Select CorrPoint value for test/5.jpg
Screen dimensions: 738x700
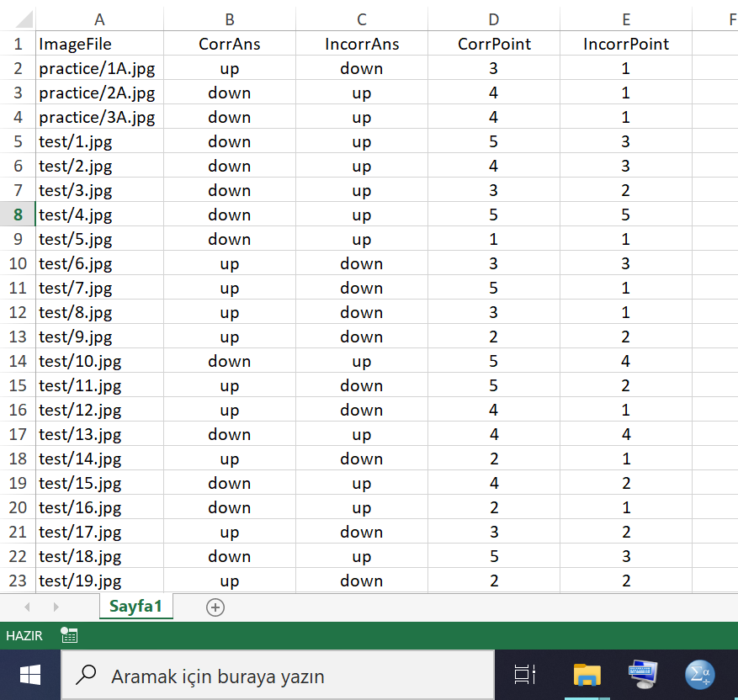click(x=494, y=239)
